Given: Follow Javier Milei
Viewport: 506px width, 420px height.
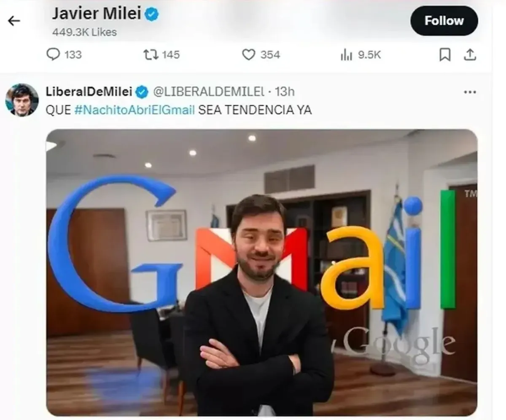Looking at the screenshot, I should click(444, 21).
